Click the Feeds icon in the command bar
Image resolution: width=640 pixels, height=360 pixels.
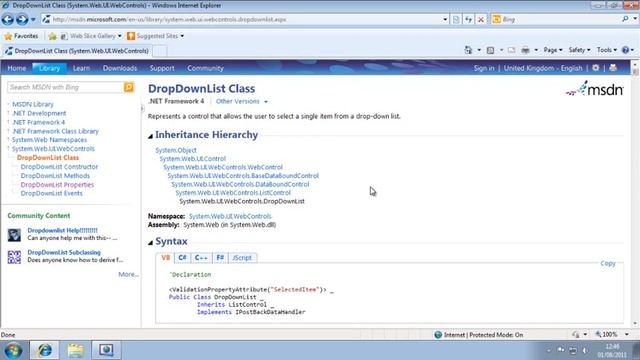(x=491, y=50)
